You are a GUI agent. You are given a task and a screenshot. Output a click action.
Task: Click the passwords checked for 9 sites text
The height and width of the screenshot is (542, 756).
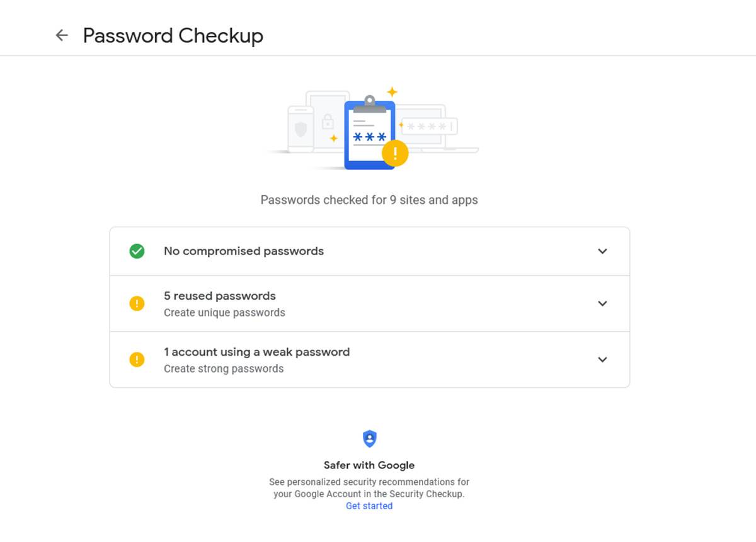tap(369, 200)
